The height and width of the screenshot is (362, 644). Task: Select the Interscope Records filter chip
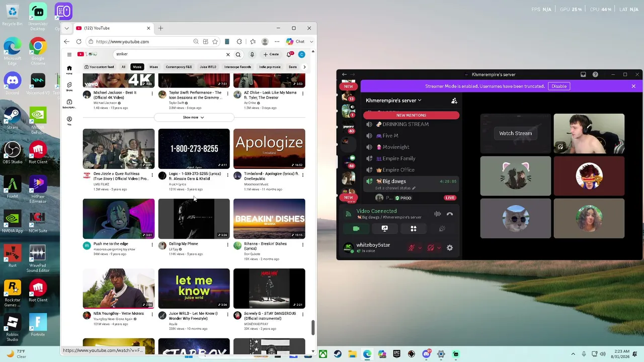[x=237, y=67]
